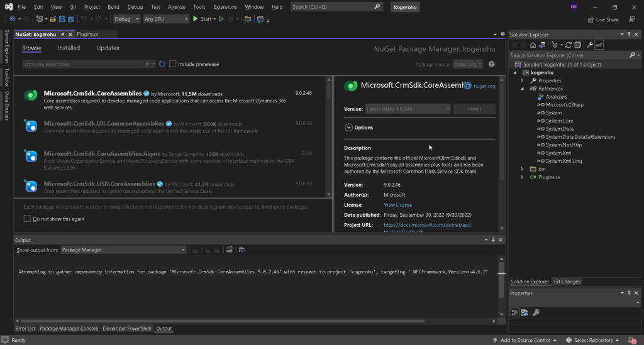644x345 pixels.
Task: Click Add to Source Control
Action: 525,340
